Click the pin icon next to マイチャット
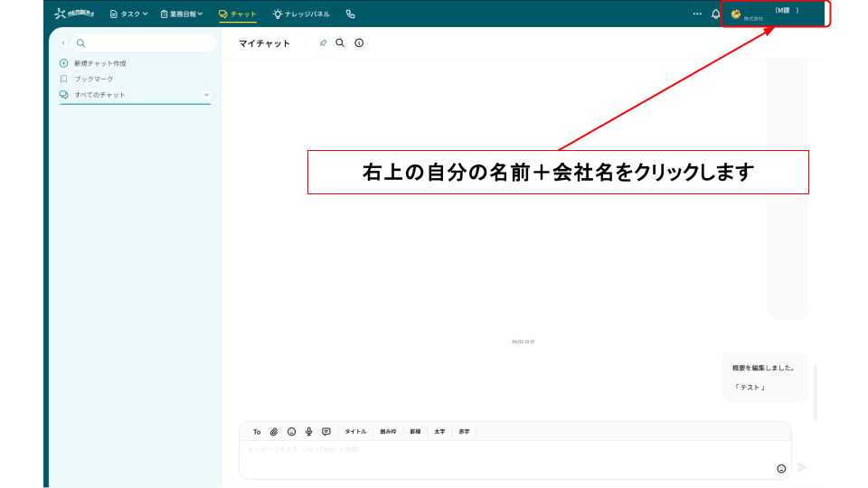This screenshot has width=868, height=488. 323,43
